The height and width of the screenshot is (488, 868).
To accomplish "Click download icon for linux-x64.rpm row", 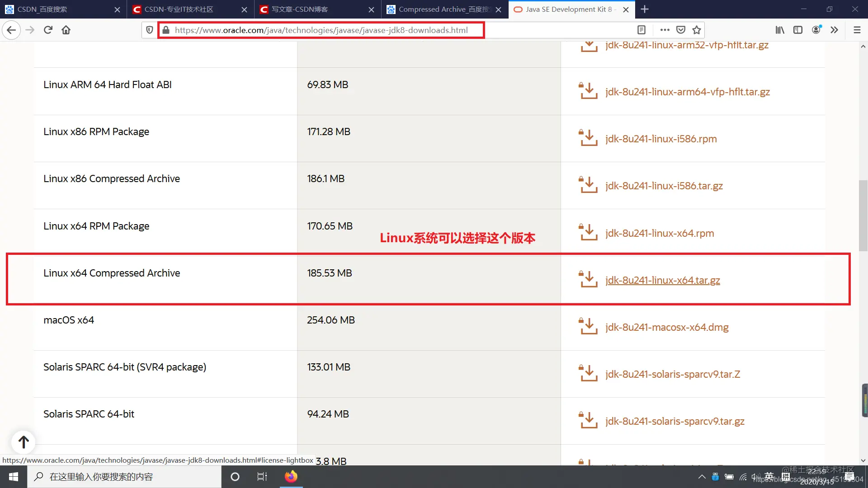I will click(x=588, y=232).
